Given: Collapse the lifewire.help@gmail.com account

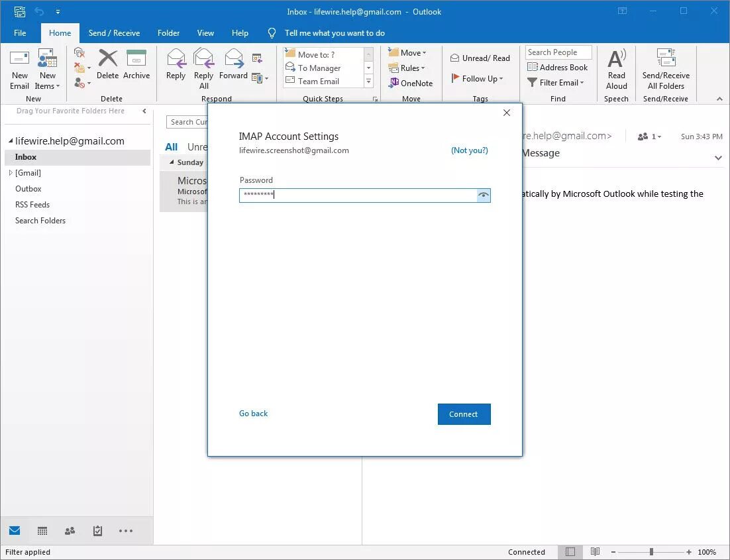Looking at the screenshot, I should tap(10, 140).
